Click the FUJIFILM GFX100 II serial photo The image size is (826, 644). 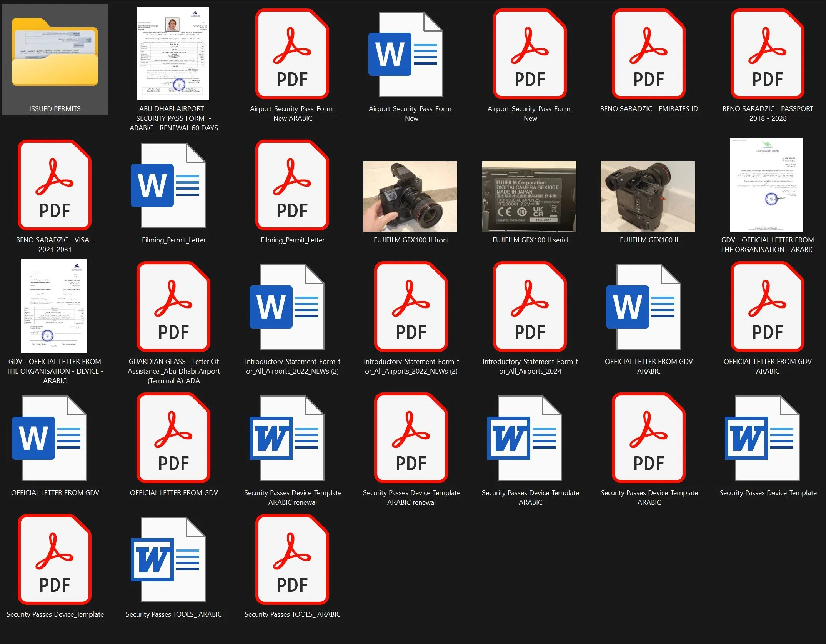[529, 196]
